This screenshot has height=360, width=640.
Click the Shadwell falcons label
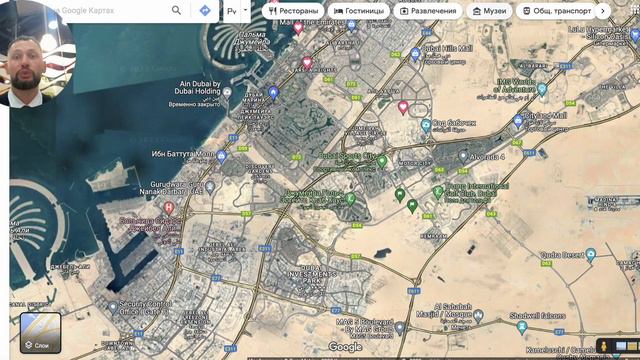click(538, 316)
